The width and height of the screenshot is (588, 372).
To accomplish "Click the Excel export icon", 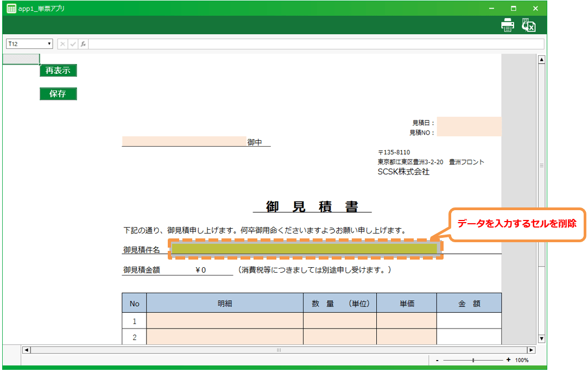I will click(528, 25).
